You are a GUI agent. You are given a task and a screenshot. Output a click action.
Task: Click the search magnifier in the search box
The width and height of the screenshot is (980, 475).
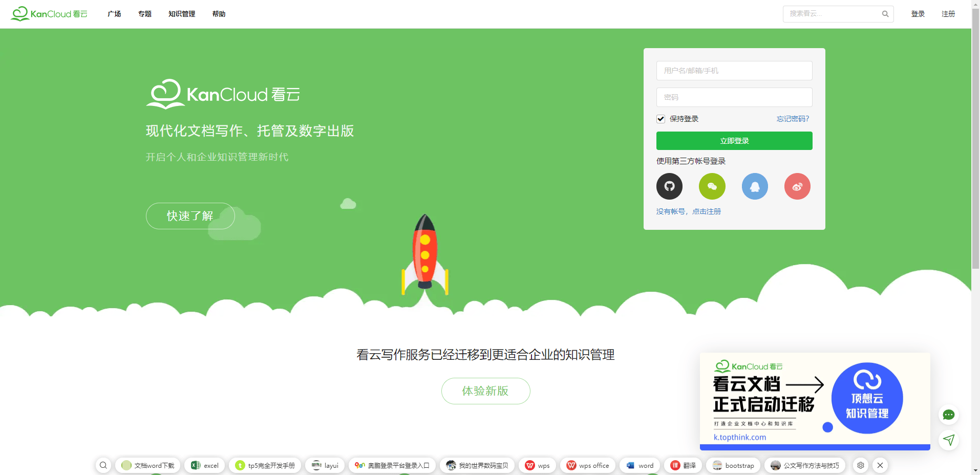click(x=885, y=14)
